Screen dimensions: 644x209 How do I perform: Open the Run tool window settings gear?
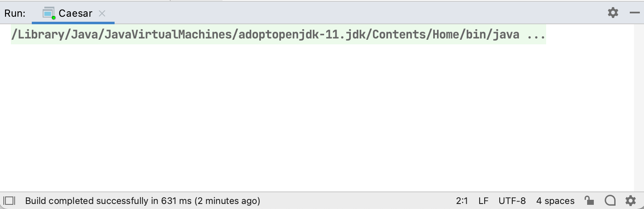pos(613,13)
